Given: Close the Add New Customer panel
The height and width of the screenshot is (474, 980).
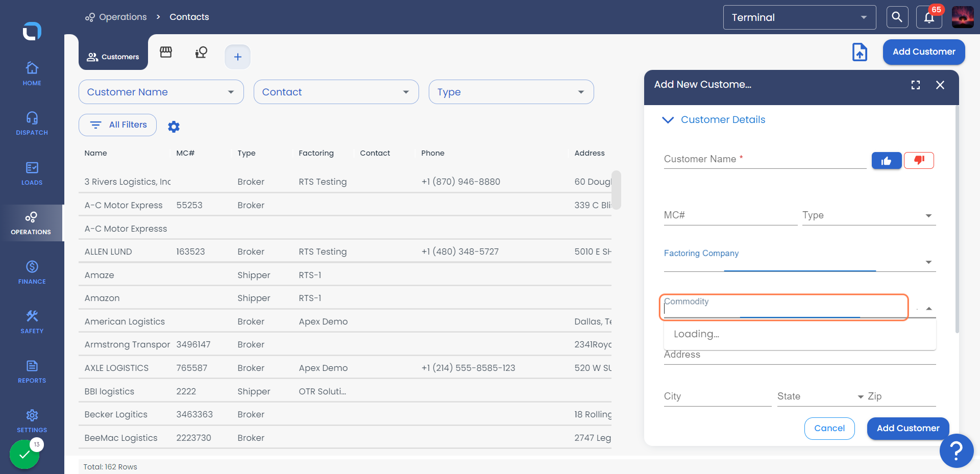Looking at the screenshot, I should click(x=940, y=85).
